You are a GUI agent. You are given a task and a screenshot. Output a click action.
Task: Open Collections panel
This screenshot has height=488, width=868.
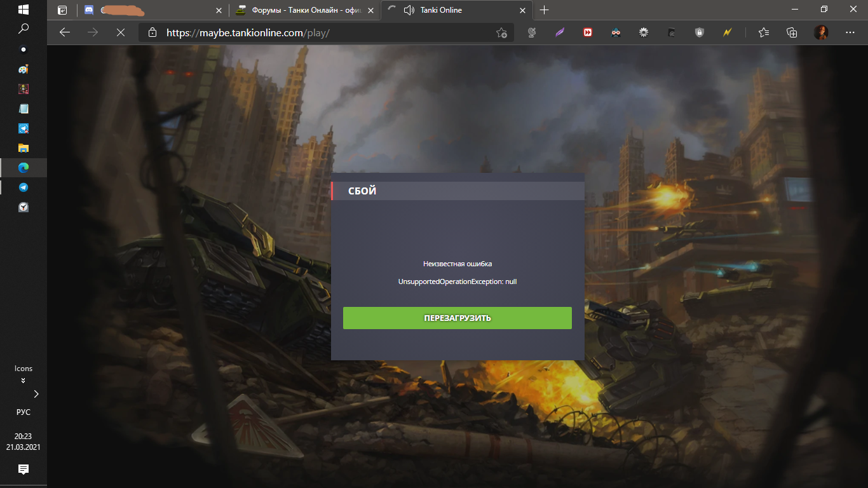[792, 32]
